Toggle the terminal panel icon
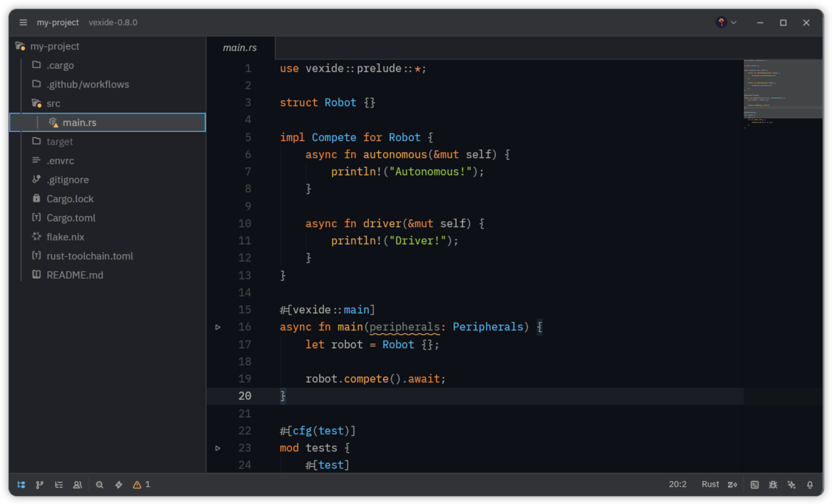Viewport: 832px width, 504px height. (755, 485)
